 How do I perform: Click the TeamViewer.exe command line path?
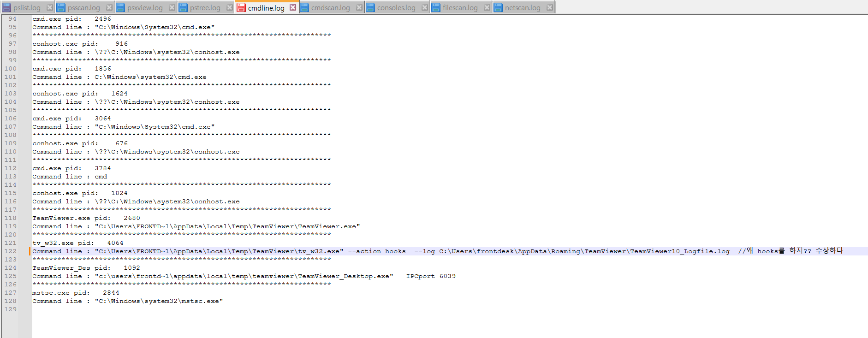(227, 226)
